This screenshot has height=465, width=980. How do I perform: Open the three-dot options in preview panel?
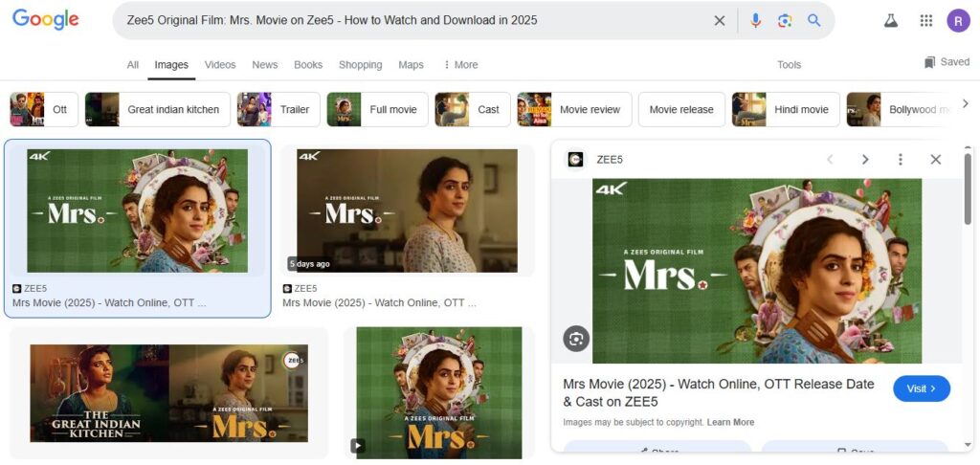(x=900, y=160)
